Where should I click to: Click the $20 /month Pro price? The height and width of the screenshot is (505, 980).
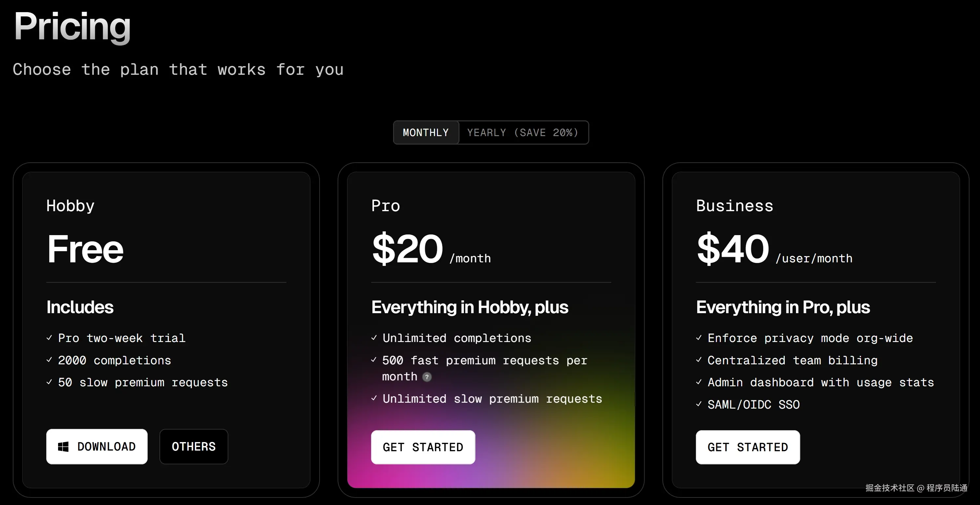coord(431,249)
